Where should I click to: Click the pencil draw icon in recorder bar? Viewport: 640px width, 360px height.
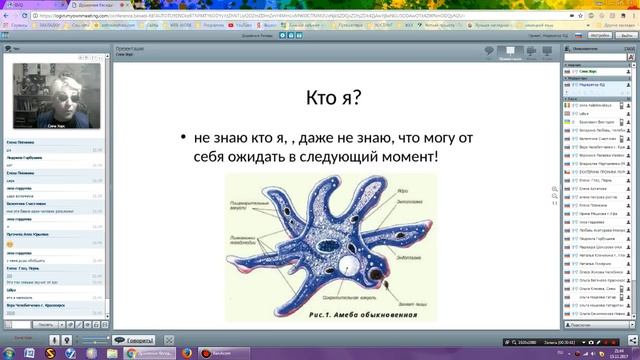pyautogui.click(x=598, y=342)
